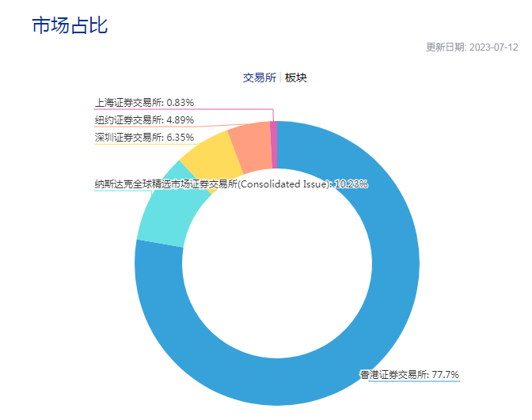Click the yellow underline beneath 深圳 label
The height and width of the screenshot is (420, 532).
(146, 145)
